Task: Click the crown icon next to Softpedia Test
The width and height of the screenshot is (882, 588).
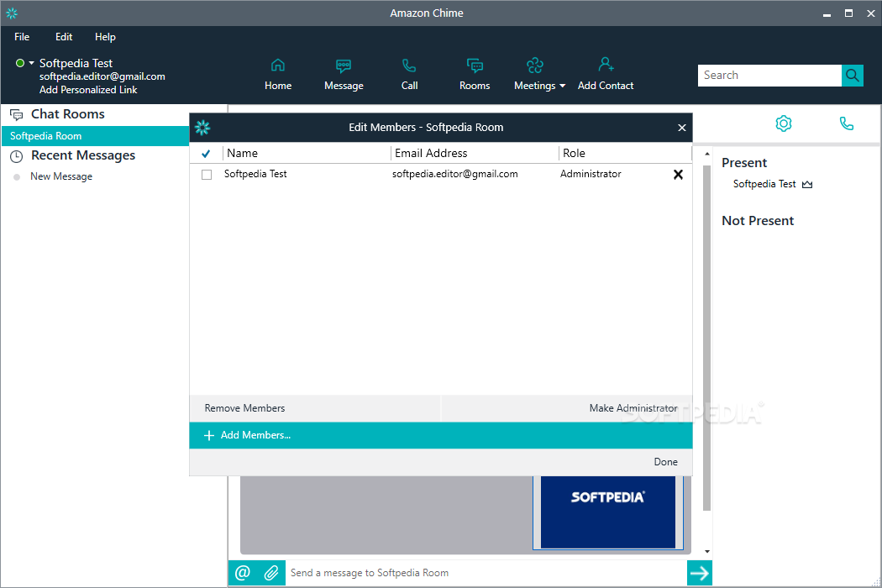Action: point(807,185)
